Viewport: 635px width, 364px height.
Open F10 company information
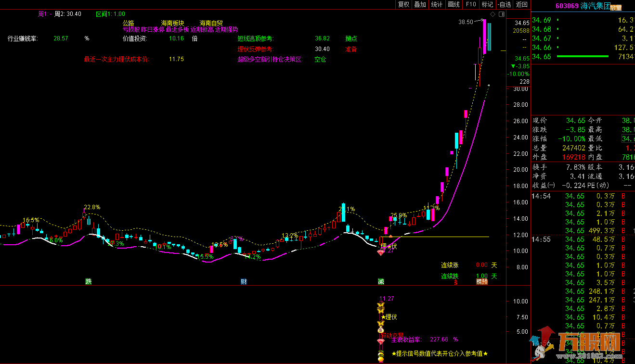pyautogui.click(x=471, y=4)
